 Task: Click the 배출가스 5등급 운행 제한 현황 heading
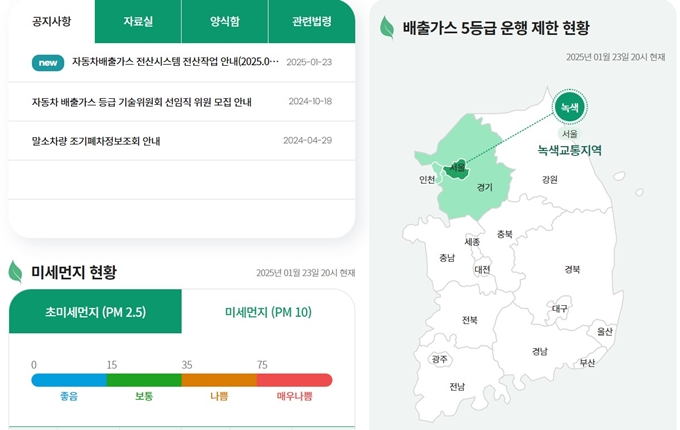(x=496, y=28)
